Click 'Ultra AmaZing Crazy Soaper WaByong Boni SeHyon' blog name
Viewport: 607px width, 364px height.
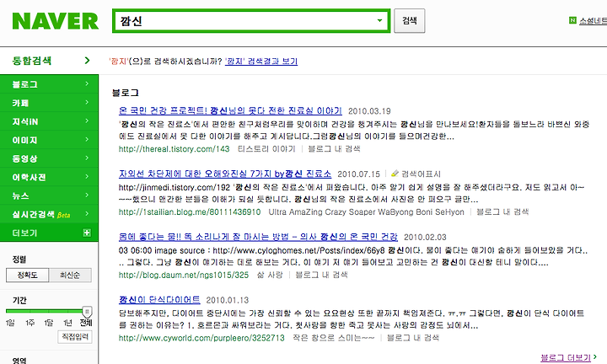point(366,212)
